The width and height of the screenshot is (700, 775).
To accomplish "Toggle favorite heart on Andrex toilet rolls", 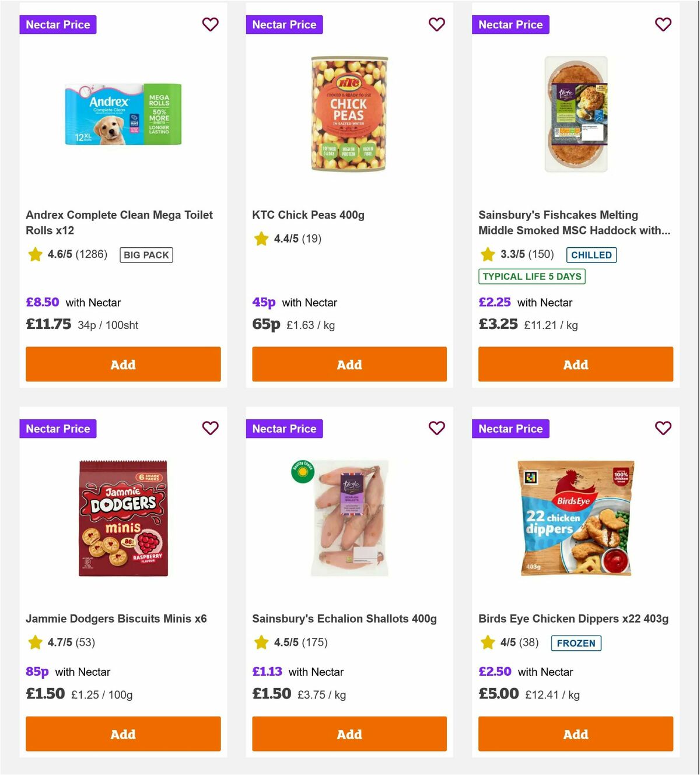I will coord(210,24).
